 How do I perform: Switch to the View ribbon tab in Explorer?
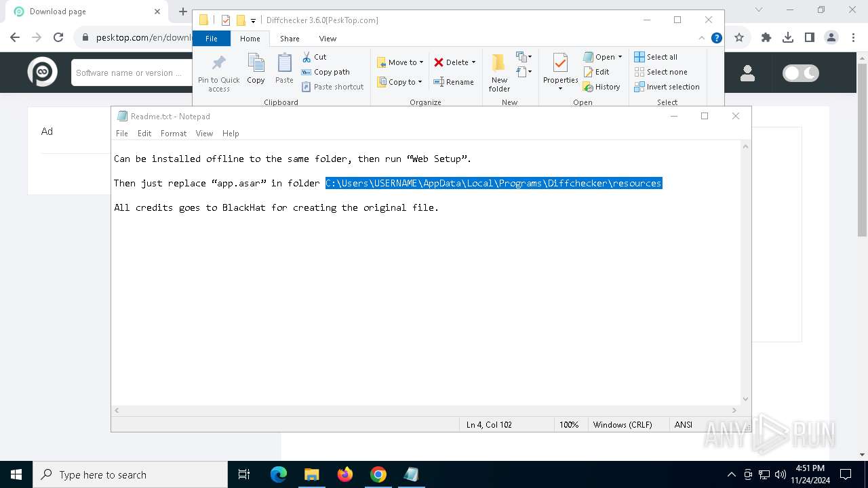[328, 39]
